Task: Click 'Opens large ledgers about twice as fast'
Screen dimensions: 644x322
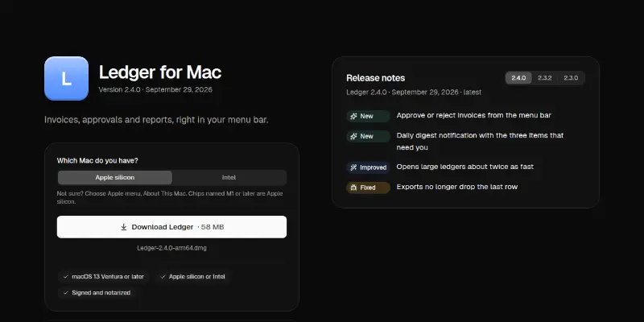Action: tap(465, 167)
